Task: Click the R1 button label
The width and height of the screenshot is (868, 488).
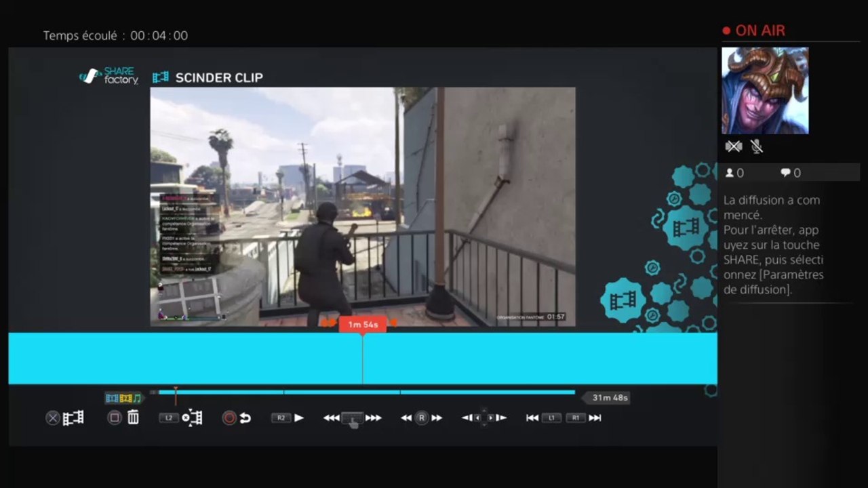Action: [x=576, y=418]
